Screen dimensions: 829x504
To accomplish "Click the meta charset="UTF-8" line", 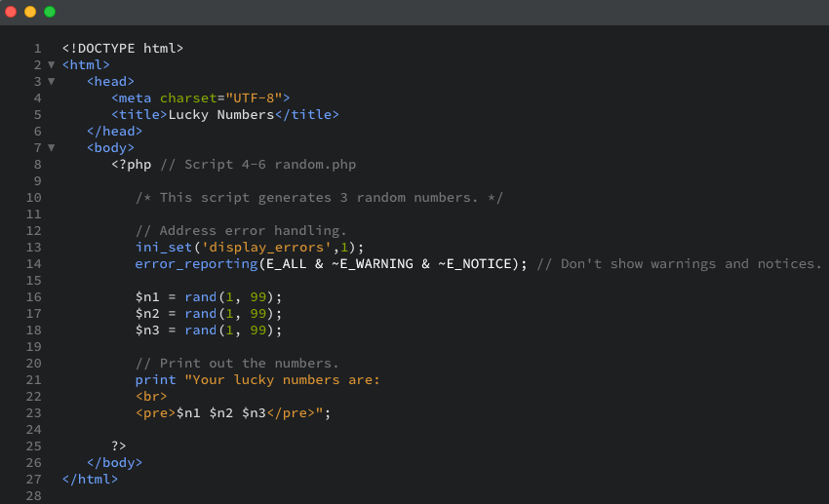I will (200, 97).
